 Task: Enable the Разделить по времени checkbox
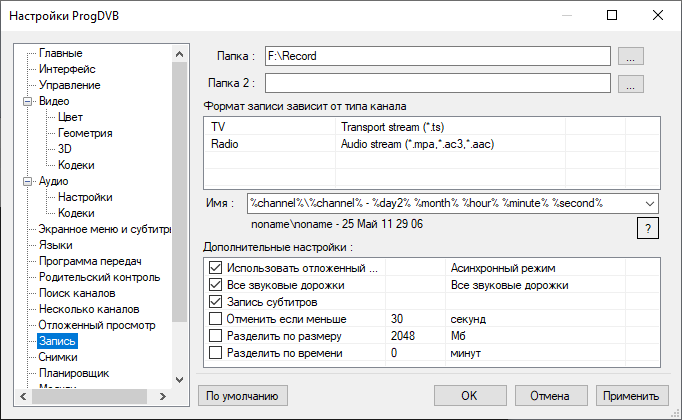(x=215, y=353)
